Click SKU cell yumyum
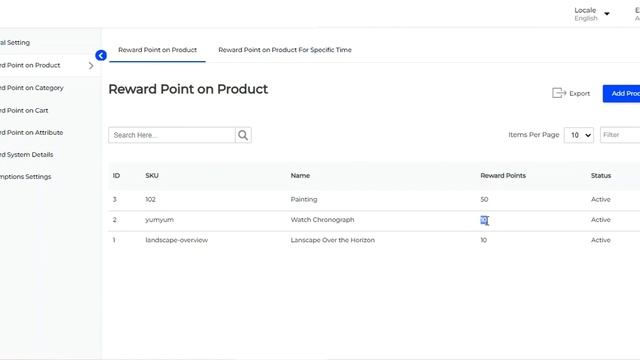This screenshot has width=640, height=360. pyautogui.click(x=159, y=220)
